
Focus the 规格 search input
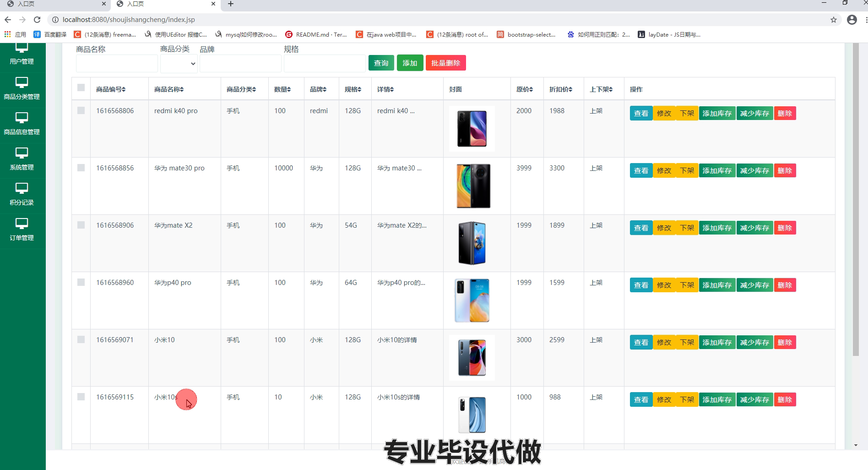click(325, 64)
